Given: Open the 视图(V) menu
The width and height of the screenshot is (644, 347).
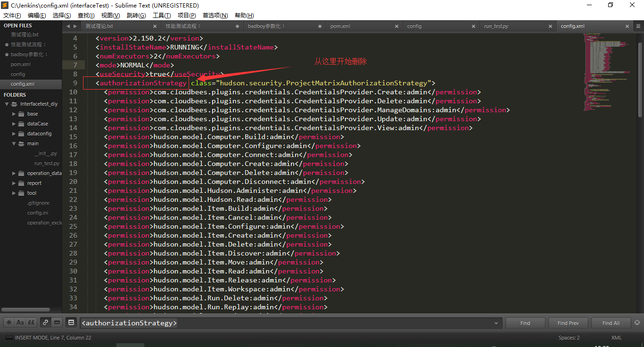Looking at the screenshot, I should coord(110,16).
